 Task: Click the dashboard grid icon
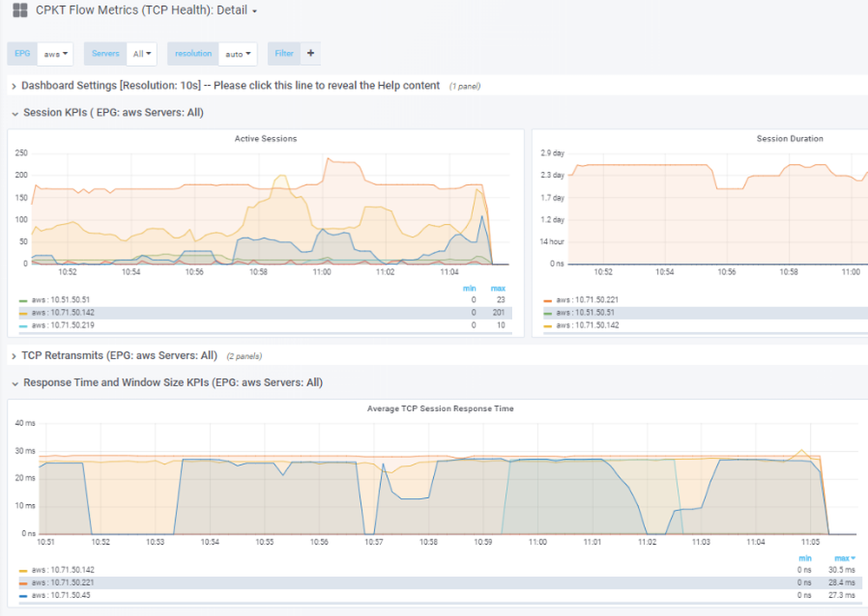pyautogui.click(x=20, y=10)
